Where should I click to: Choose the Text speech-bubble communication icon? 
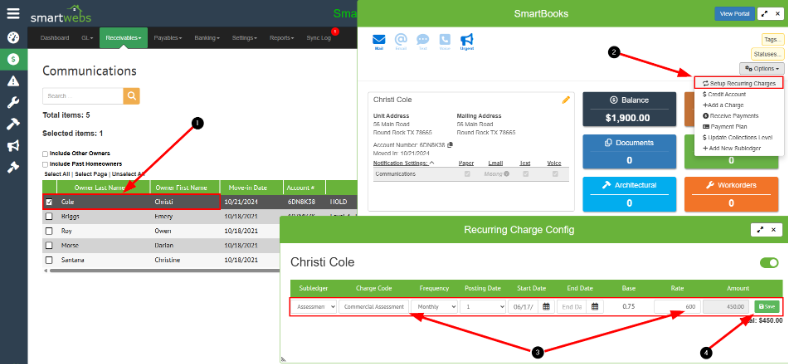coord(423,42)
